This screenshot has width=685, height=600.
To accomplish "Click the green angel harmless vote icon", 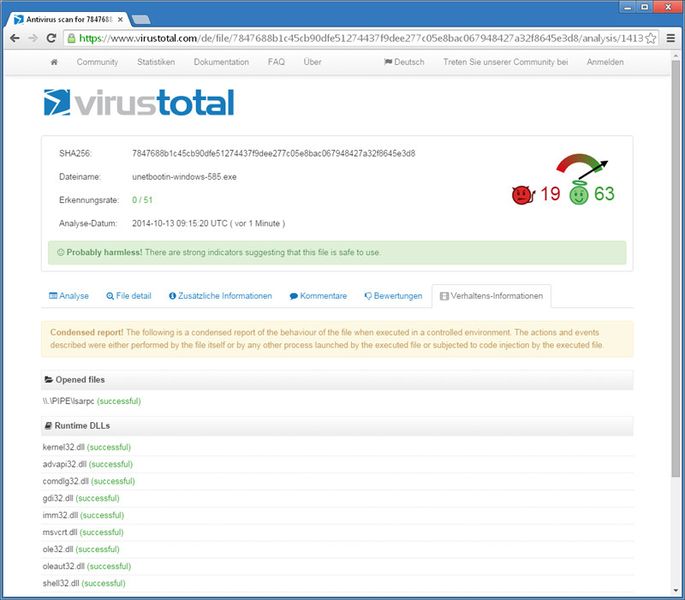I will [579, 193].
